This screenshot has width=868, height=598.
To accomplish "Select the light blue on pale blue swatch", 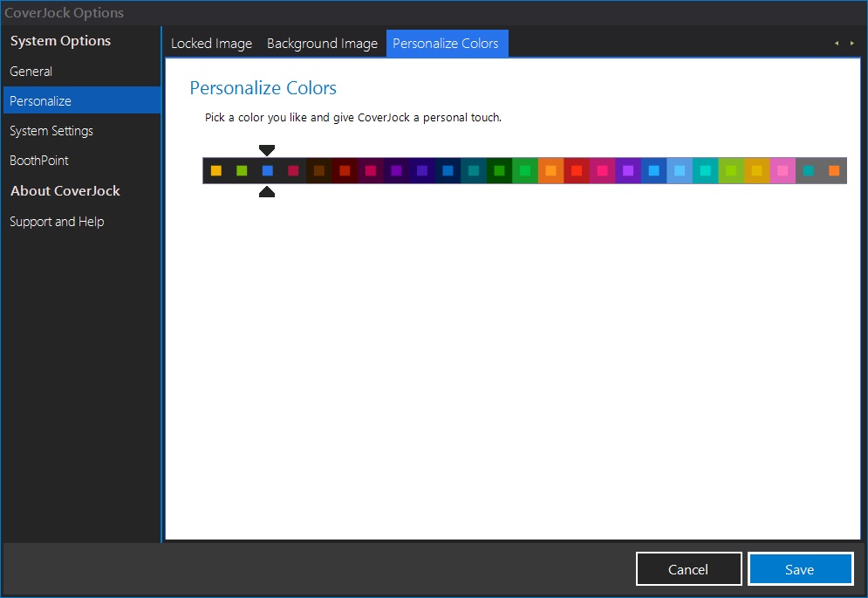I will point(680,171).
